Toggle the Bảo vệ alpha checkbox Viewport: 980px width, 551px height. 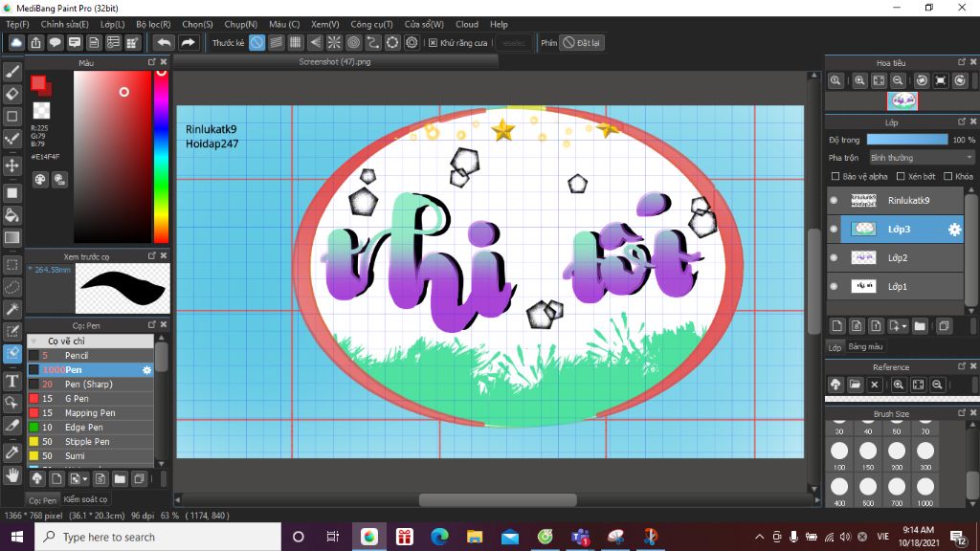pos(835,176)
